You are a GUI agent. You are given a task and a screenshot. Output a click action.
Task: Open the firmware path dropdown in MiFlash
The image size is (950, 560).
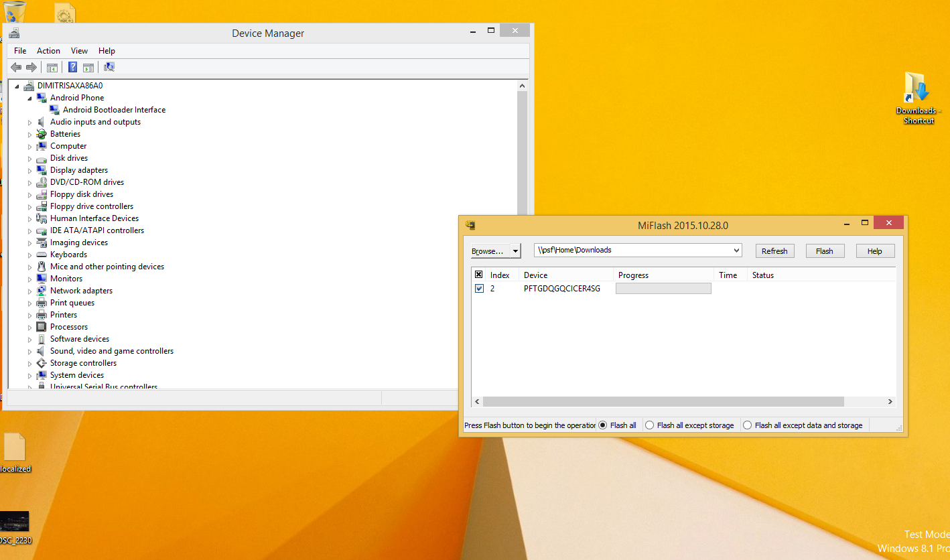point(736,251)
